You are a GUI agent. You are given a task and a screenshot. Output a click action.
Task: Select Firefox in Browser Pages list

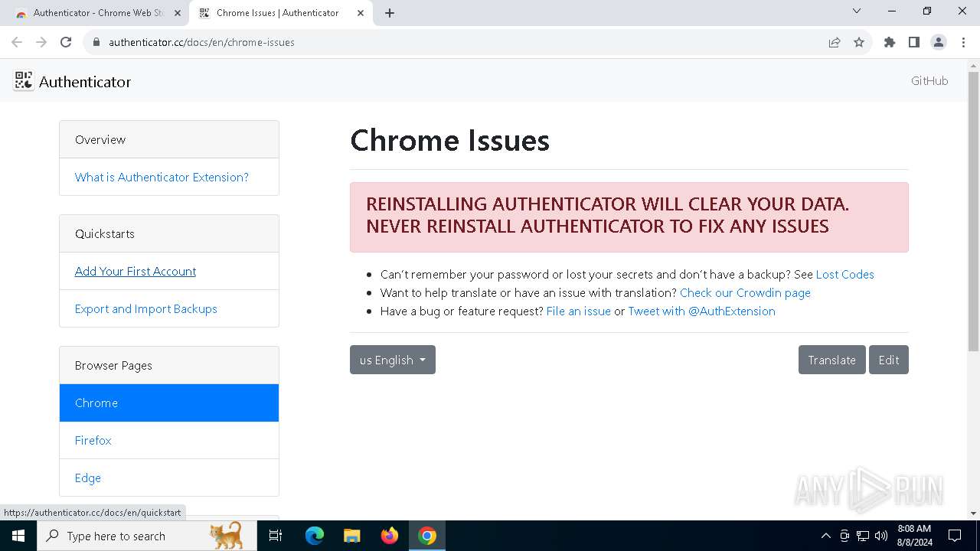(x=169, y=440)
